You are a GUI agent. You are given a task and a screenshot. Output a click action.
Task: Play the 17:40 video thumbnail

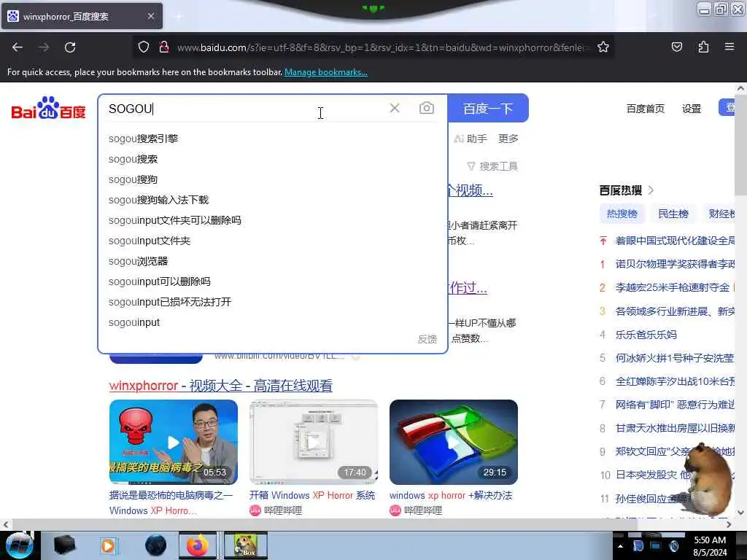[314, 442]
